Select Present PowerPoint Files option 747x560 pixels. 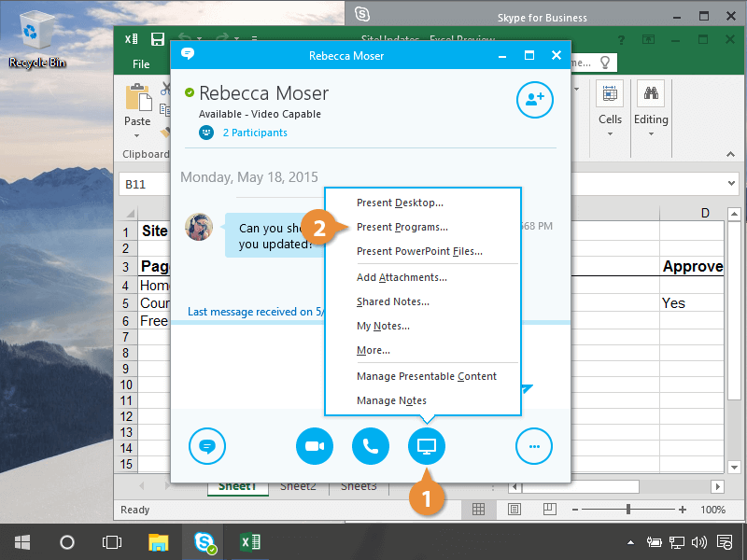[419, 251]
